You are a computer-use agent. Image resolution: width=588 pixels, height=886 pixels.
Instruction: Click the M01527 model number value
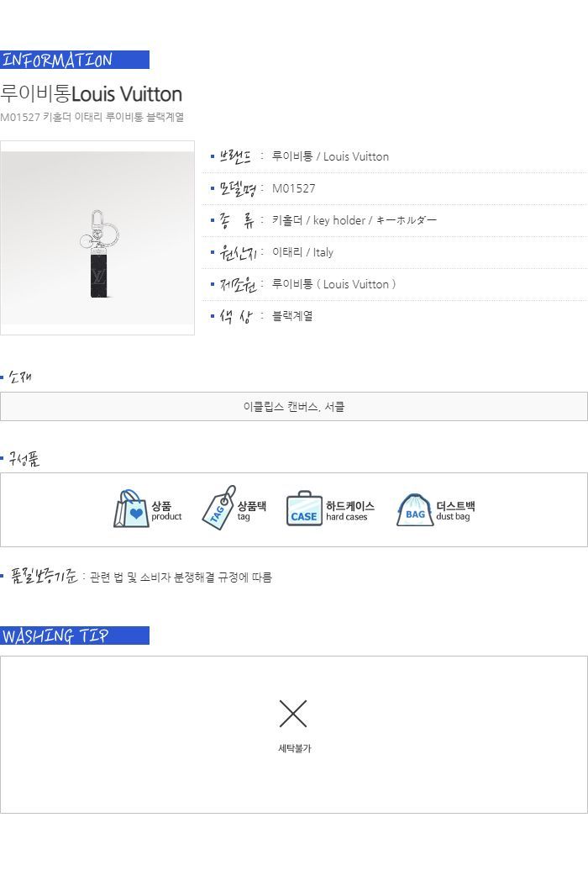(x=294, y=188)
